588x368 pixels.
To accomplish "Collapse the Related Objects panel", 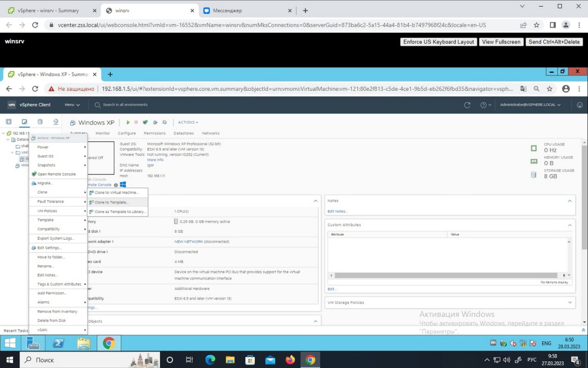I will pos(315,321).
